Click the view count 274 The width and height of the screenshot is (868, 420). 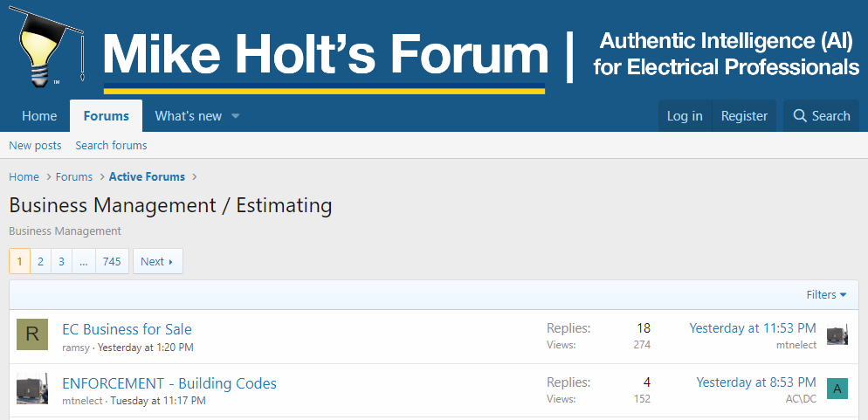pyautogui.click(x=642, y=345)
